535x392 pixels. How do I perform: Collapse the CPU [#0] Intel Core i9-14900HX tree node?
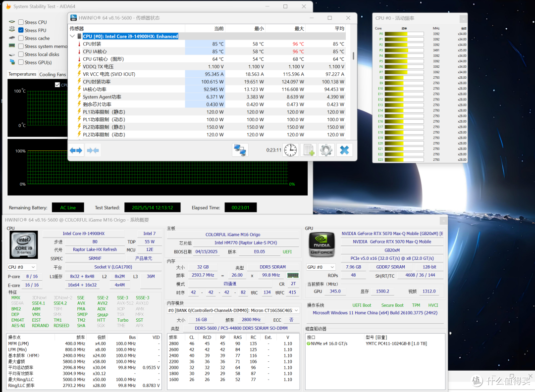[72, 36]
